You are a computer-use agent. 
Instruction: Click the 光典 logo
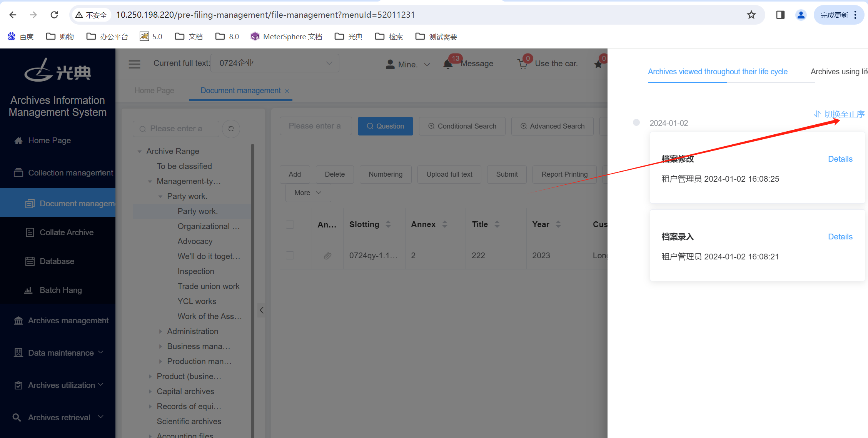pos(58,70)
